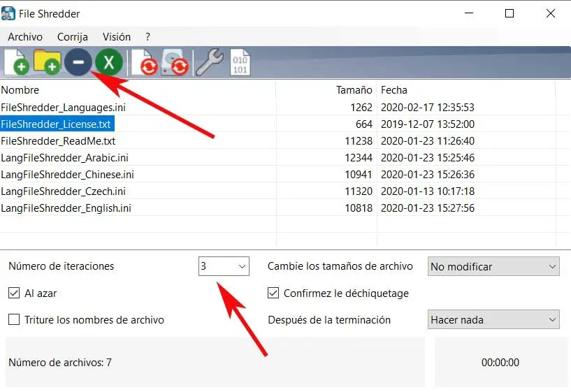Click the Add folder toolbar icon
571x392 pixels.
click(x=47, y=62)
